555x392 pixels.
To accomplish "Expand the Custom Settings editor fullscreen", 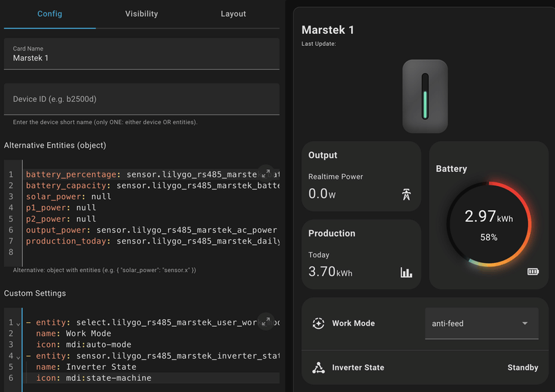I will point(266,321).
